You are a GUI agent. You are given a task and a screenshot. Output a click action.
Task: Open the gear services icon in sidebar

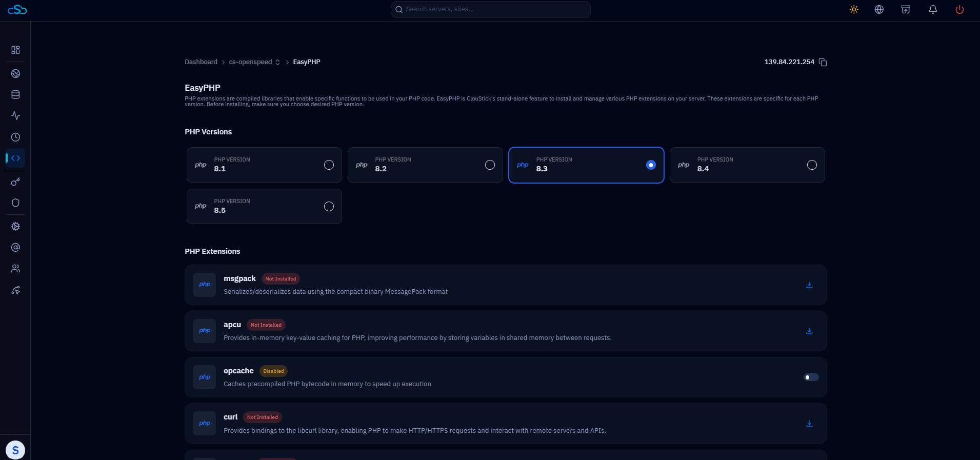point(15,226)
